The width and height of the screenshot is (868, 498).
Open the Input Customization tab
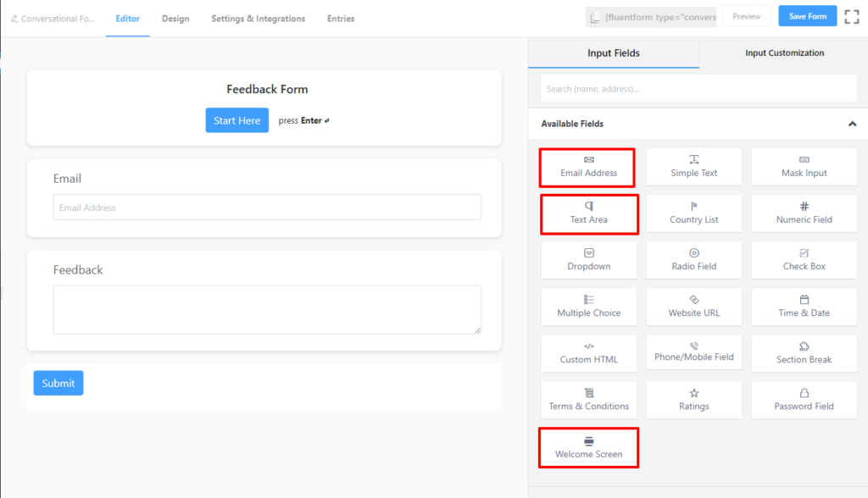tap(784, 53)
